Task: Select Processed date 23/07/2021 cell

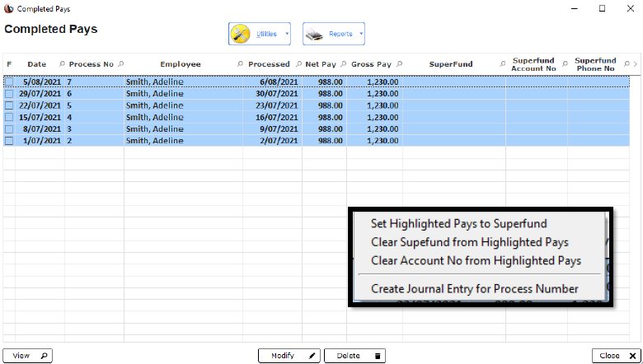Action: point(272,105)
